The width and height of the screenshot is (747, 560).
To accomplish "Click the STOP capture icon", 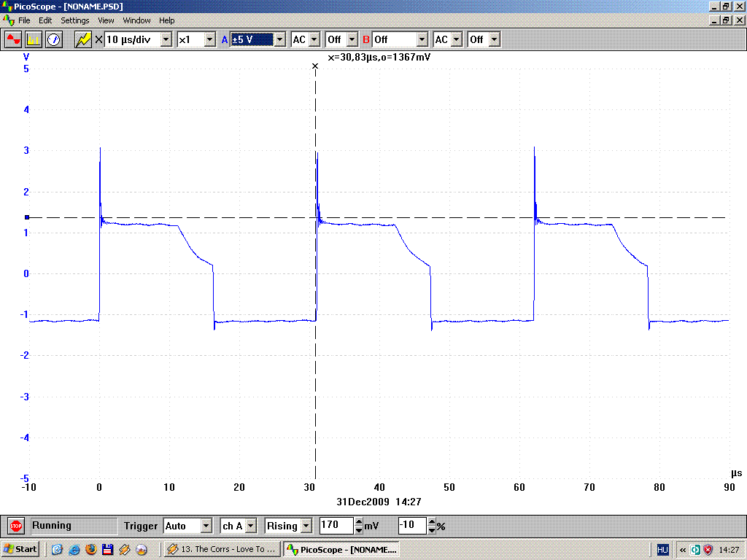I will point(16,526).
